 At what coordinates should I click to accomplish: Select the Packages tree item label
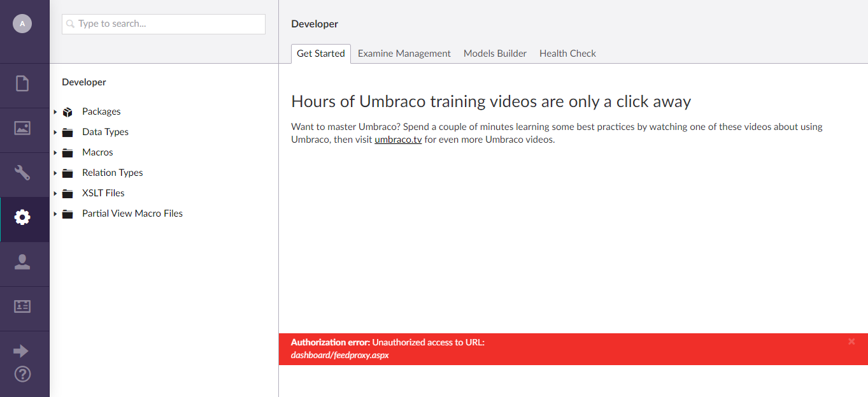(x=101, y=112)
